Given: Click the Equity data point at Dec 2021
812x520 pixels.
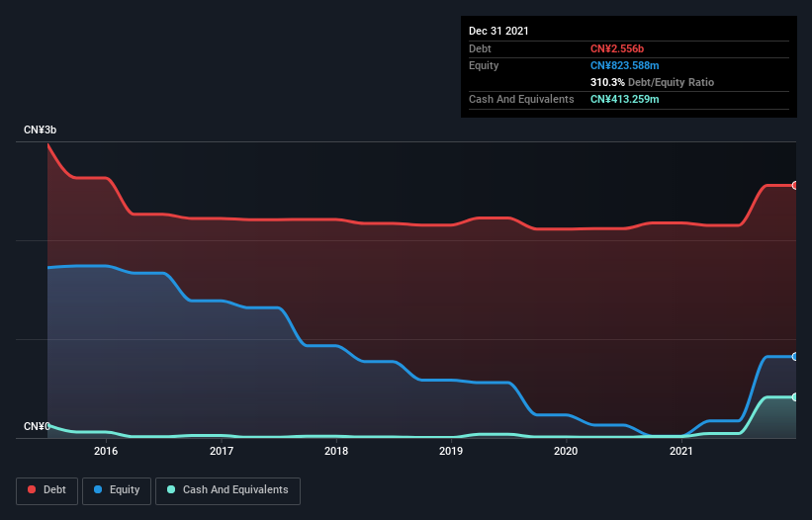Looking at the screenshot, I should 795,357.
